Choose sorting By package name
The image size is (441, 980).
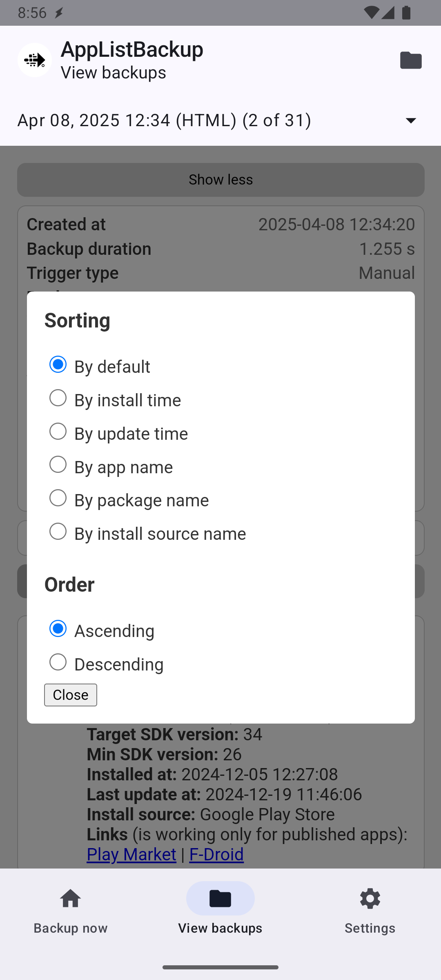coord(58,498)
